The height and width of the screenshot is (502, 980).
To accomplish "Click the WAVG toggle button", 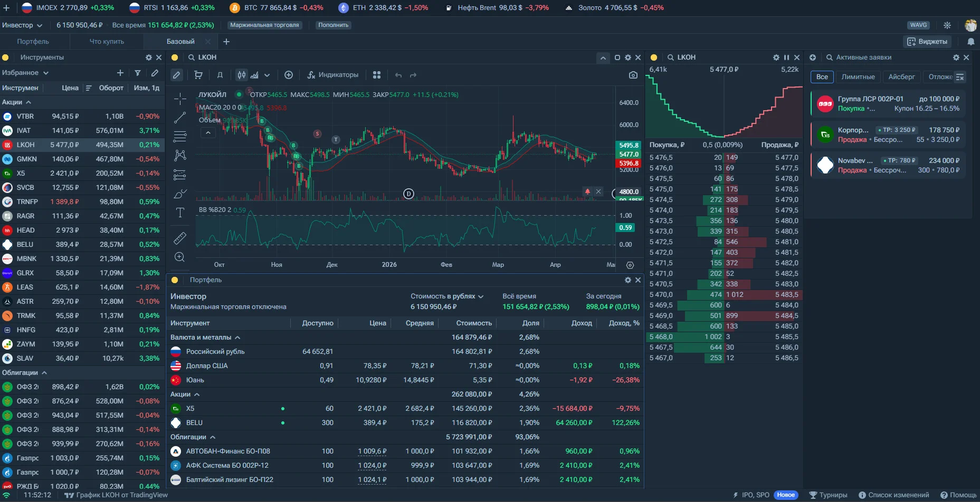I will click(x=918, y=25).
